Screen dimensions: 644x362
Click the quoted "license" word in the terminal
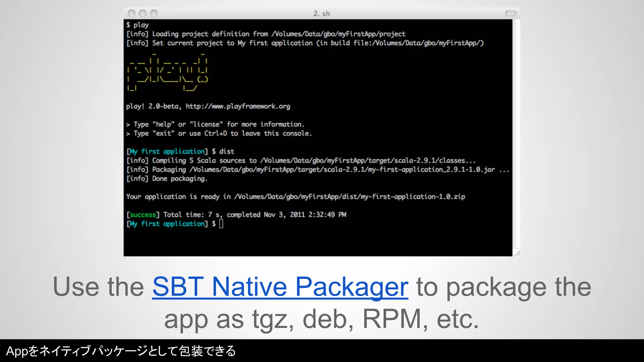(206, 124)
